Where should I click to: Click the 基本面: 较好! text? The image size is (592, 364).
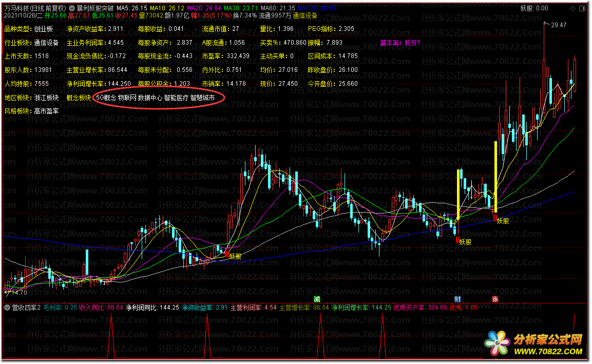point(400,43)
